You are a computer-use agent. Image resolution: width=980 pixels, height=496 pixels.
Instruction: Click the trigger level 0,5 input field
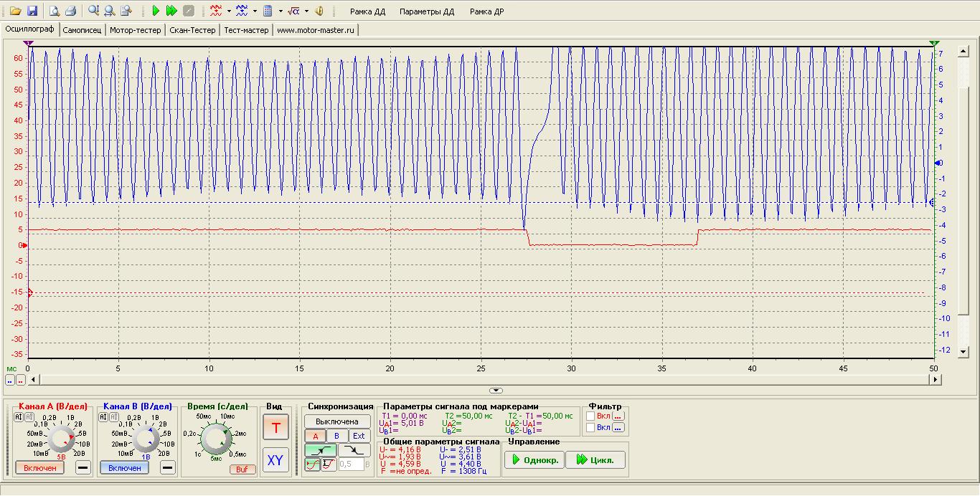coord(352,464)
